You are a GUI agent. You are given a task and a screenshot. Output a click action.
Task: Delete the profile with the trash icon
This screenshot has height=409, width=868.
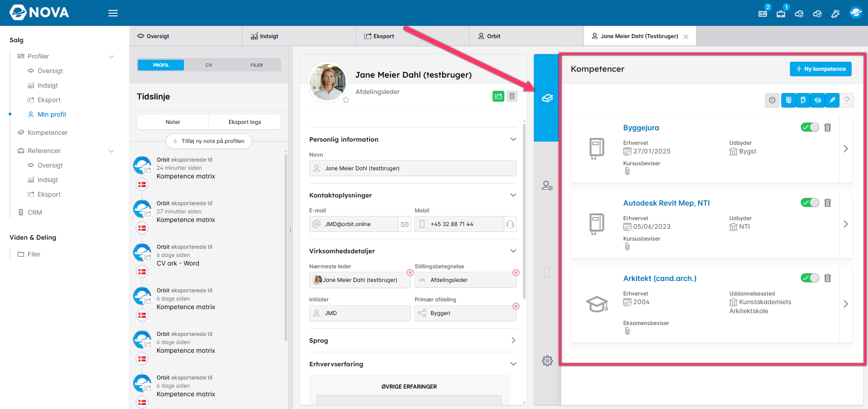512,96
